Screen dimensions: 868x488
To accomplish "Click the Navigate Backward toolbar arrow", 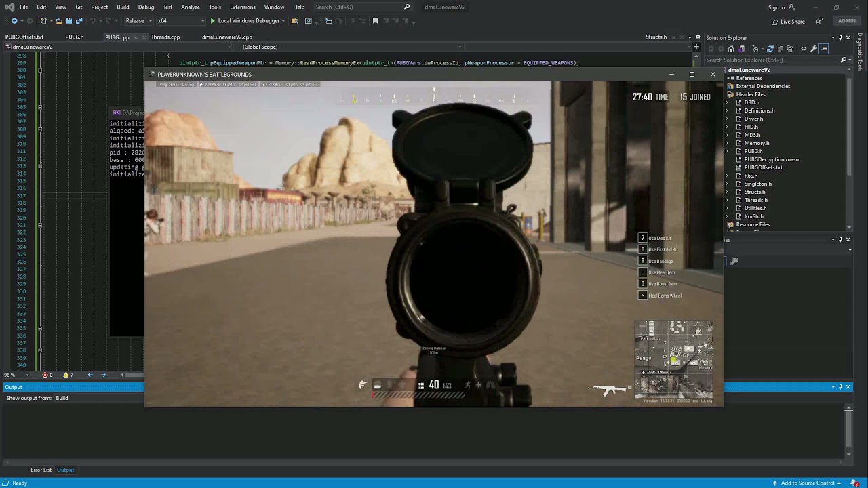I will [x=14, y=21].
